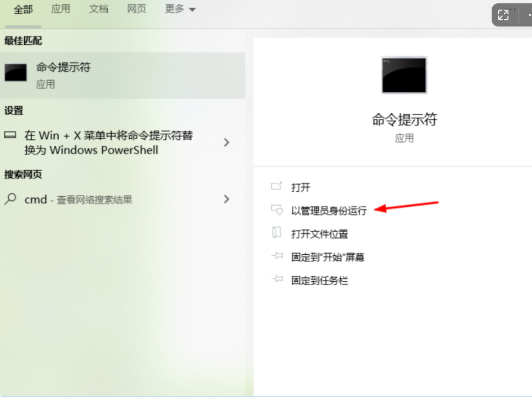The image size is (532, 399).
Task: Choose 固定到任务栏
Action: click(320, 281)
